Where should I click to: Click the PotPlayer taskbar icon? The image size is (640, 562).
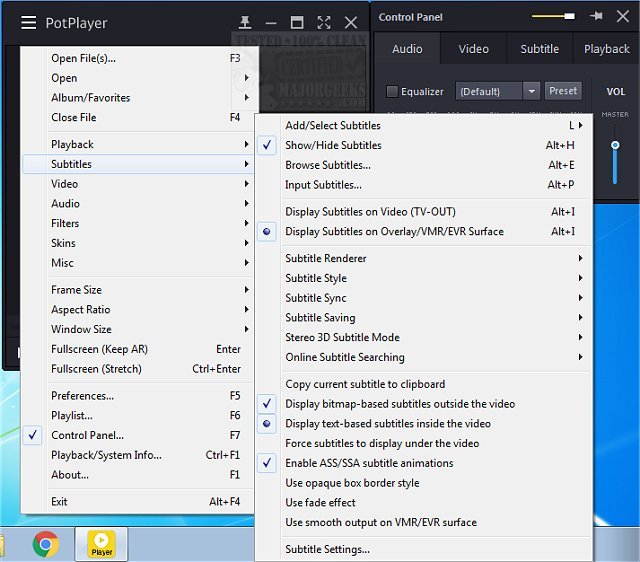coord(102,543)
